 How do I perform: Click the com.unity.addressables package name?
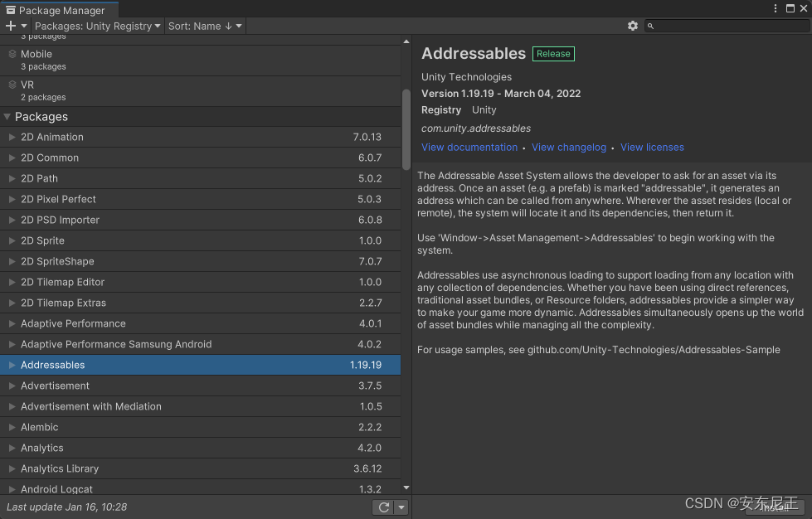pyautogui.click(x=476, y=129)
